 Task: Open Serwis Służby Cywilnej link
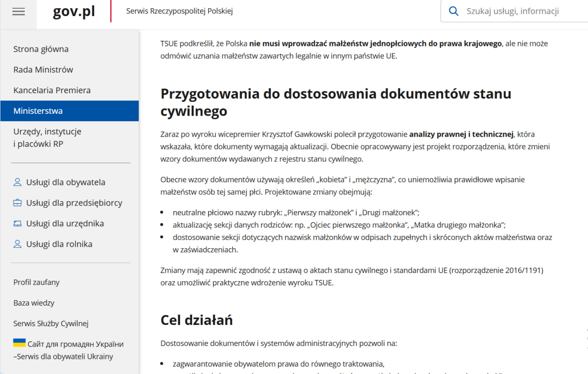click(x=51, y=324)
